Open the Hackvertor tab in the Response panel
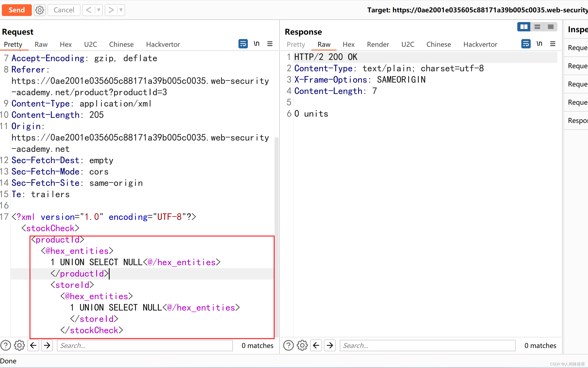Screen dimensions: 588x368 coord(480,44)
